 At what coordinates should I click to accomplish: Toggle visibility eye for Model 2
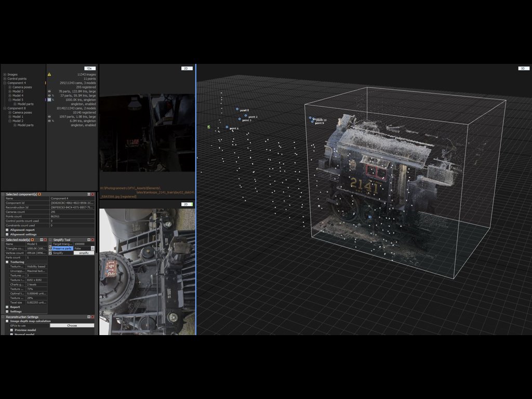[49, 121]
